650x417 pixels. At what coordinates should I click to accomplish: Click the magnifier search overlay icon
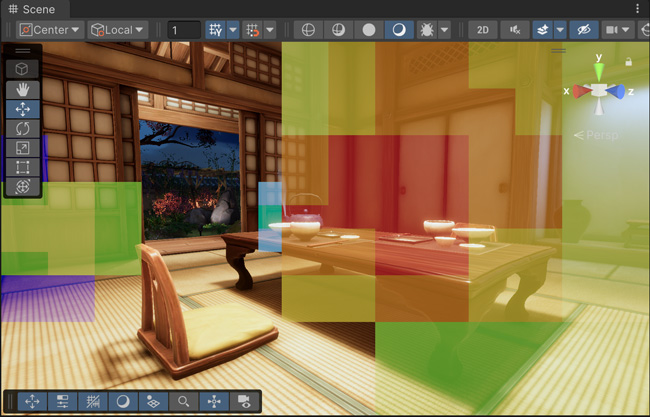pos(184,401)
